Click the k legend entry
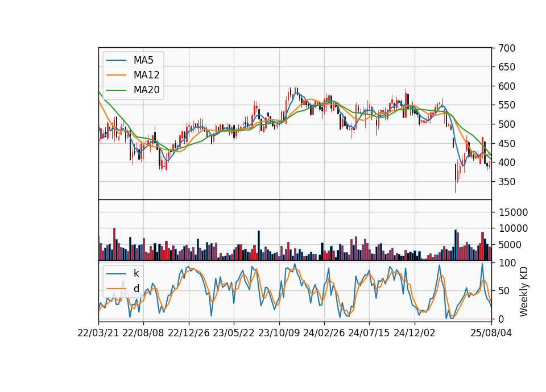Viewport: 546px width, 392px height. click(123, 273)
